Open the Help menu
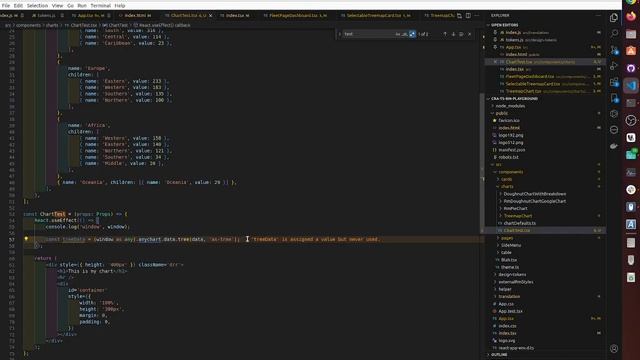Viewport: 640px width, 360px height. [x=120, y=6]
